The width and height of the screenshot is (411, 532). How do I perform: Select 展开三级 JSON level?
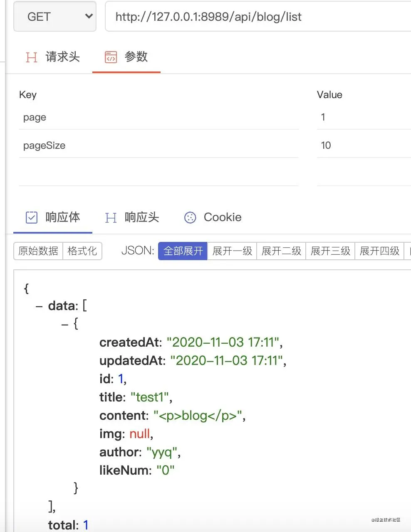coord(330,251)
